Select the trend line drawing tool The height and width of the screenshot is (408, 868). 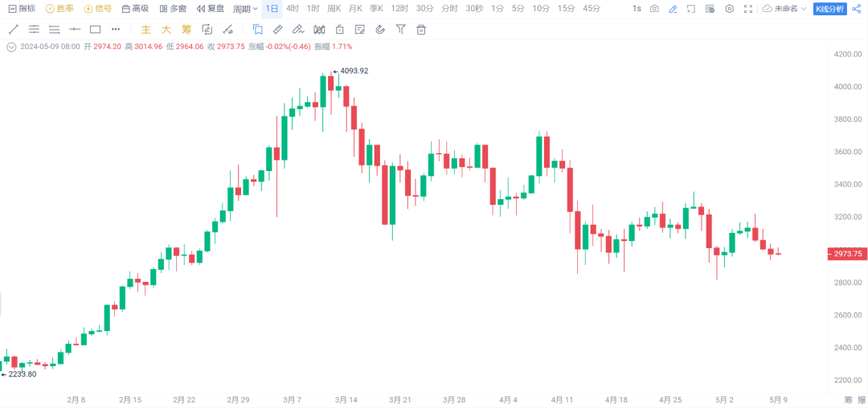(13, 29)
